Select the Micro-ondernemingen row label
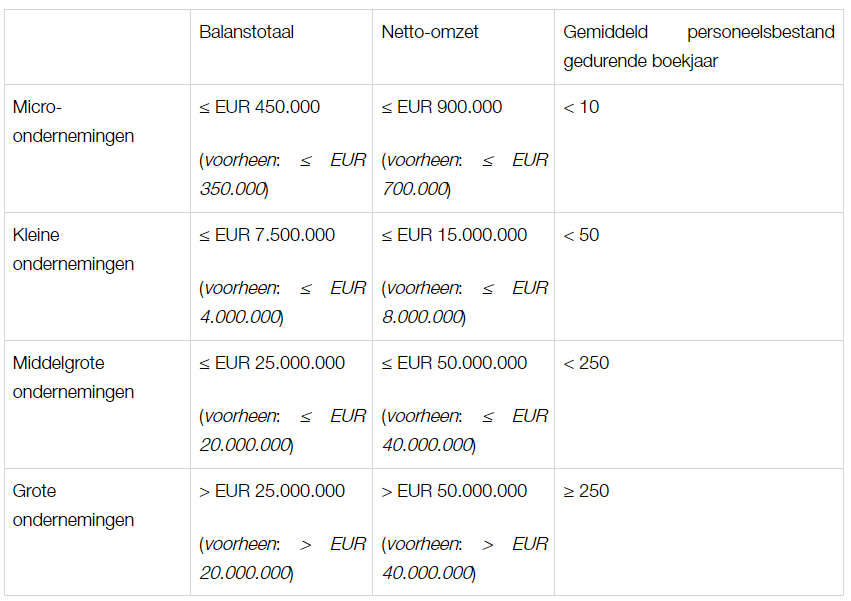Screen dimensions: 851x601 point(73,121)
